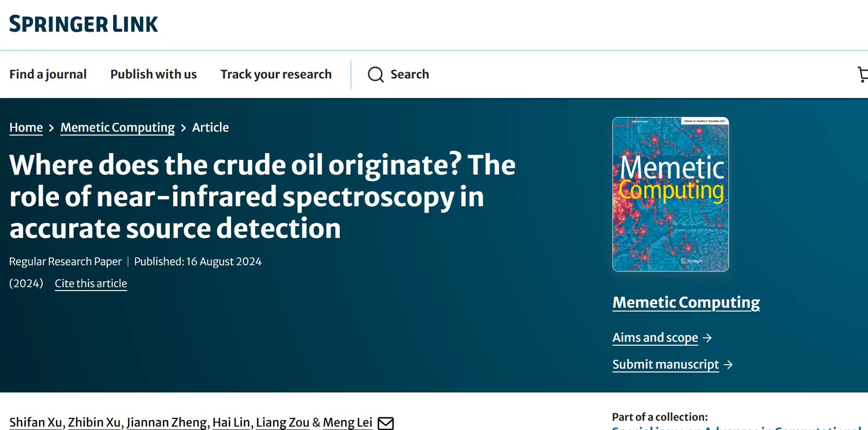868x430 pixels.
Task: Click the Springer Link logo
Action: 83,24
